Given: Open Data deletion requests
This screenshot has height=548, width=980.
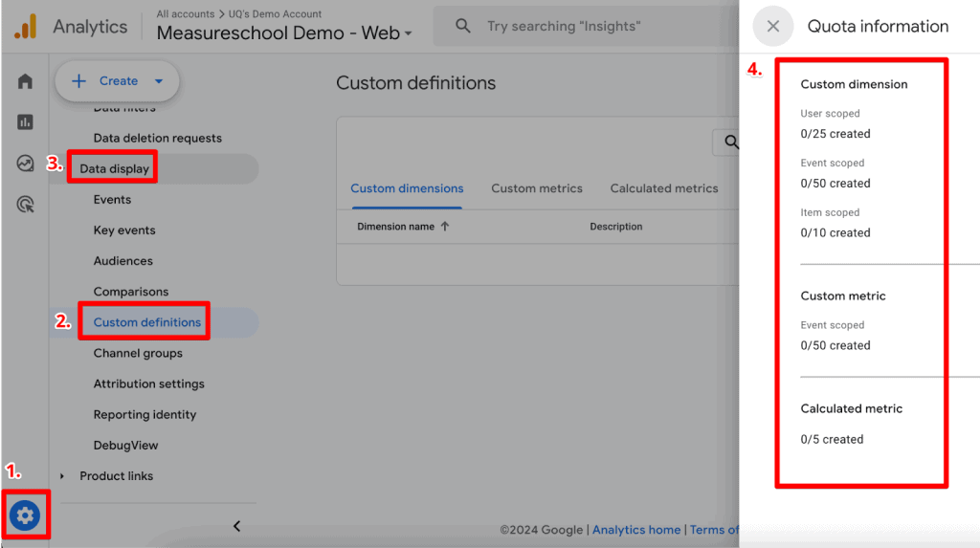Looking at the screenshot, I should (158, 138).
